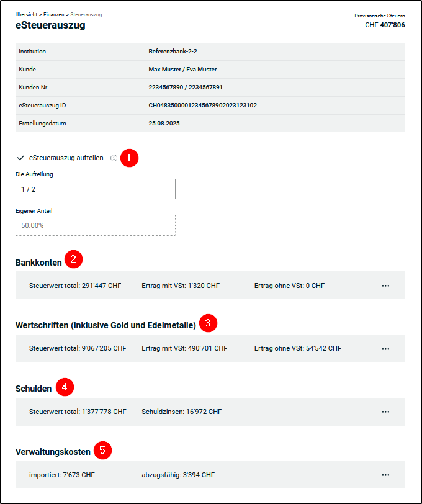Image resolution: width=422 pixels, height=504 pixels.
Task: Click red marker 4 next to Schulden
Action: tap(65, 387)
